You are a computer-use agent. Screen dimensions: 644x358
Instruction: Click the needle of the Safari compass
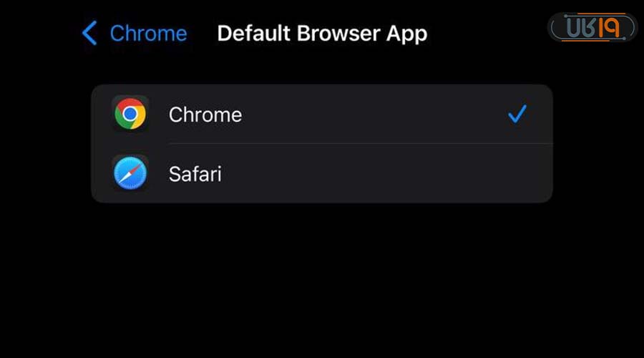point(130,173)
